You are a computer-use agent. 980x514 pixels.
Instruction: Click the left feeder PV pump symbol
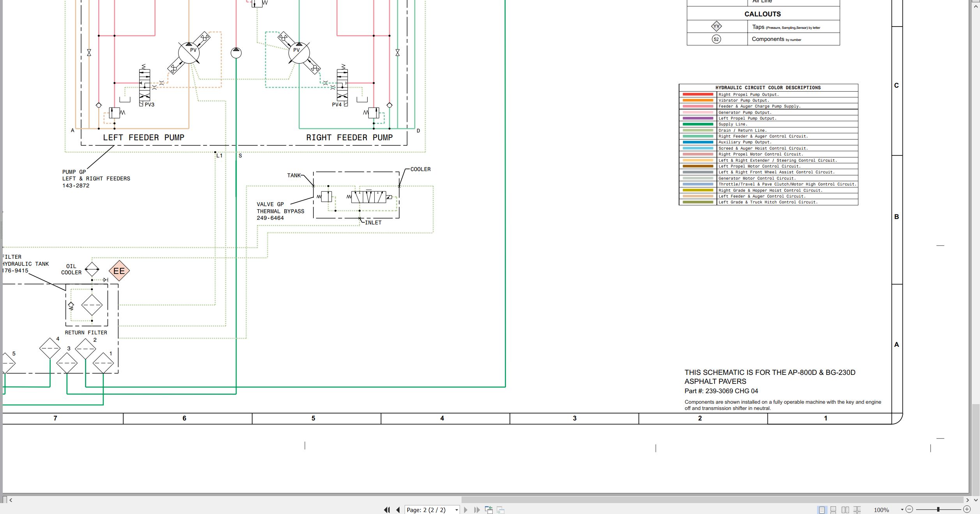(189, 53)
